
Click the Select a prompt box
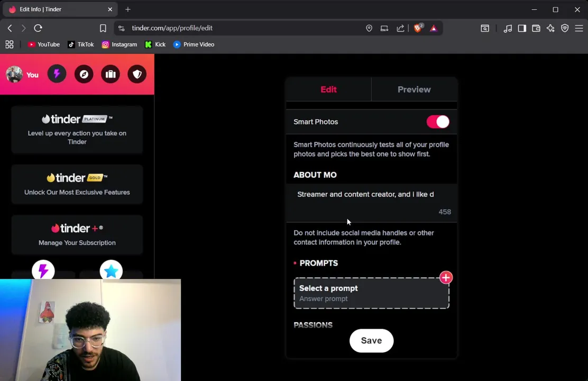(x=371, y=293)
